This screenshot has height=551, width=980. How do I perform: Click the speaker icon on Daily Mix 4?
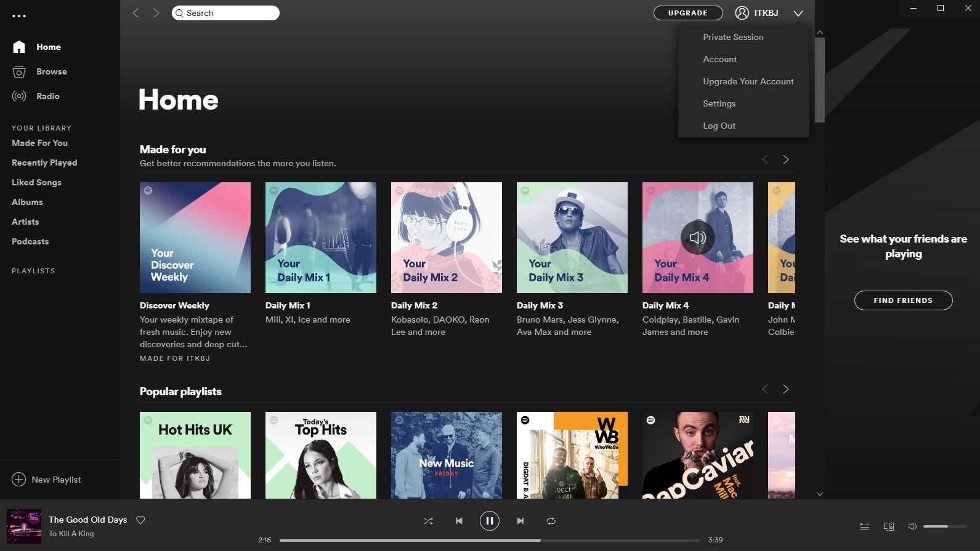coord(698,238)
